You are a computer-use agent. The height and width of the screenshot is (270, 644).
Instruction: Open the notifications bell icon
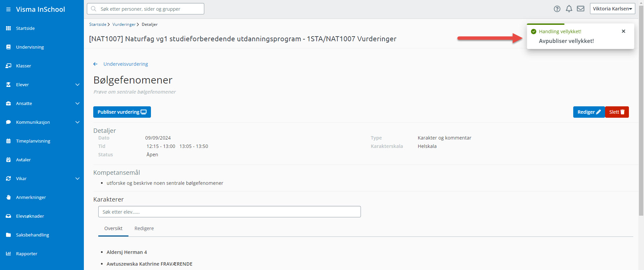point(569,9)
